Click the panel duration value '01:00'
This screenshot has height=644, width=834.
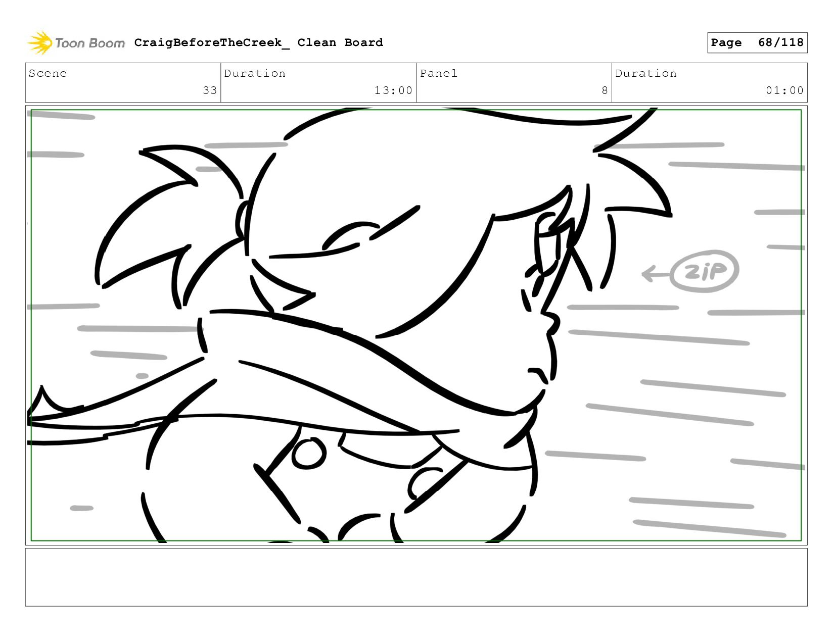tap(784, 90)
